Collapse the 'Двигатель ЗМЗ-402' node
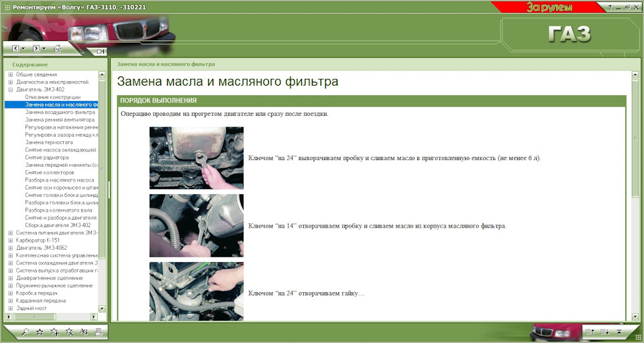The width and height of the screenshot is (644, 343). click(x=11, y=90)
